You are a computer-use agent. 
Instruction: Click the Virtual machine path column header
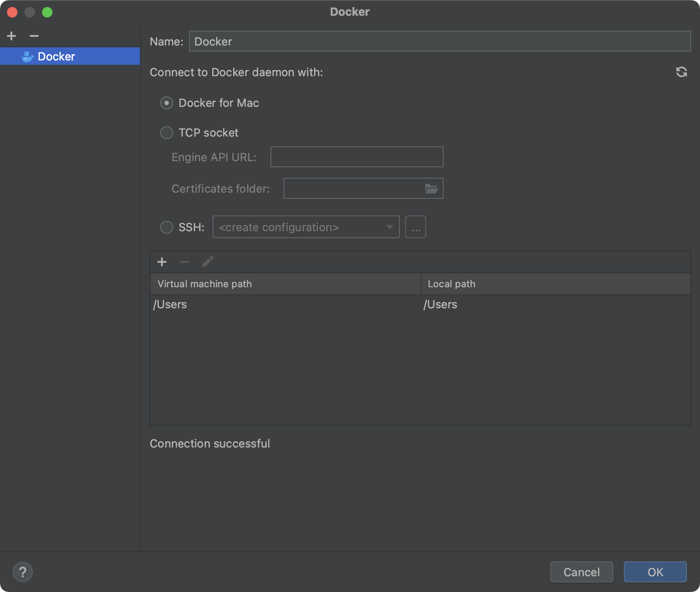pyautogui.click(x=285, y=284)
